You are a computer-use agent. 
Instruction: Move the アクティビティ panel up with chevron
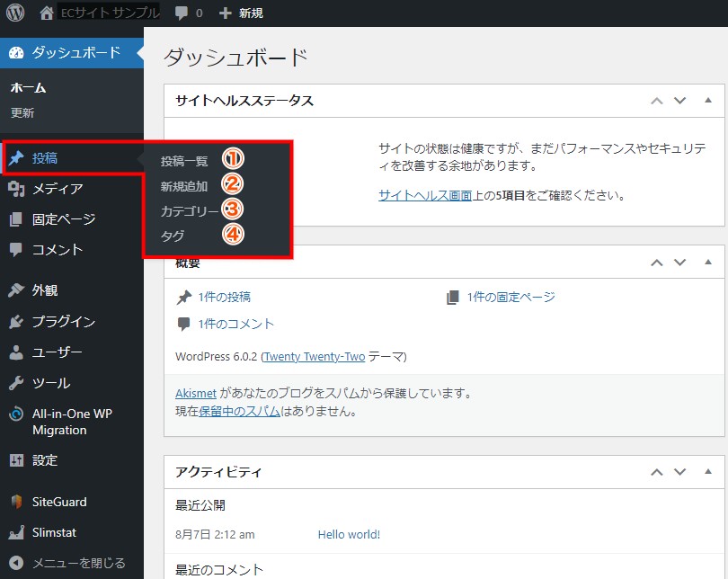pyautogui.click(x=657, y=471)
